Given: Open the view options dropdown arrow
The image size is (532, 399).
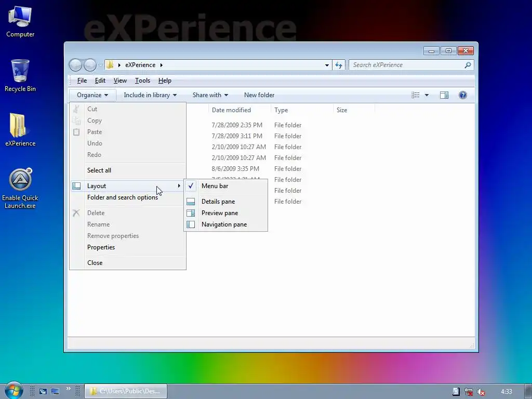Looking at the screenshot, I should click(427, 95).
